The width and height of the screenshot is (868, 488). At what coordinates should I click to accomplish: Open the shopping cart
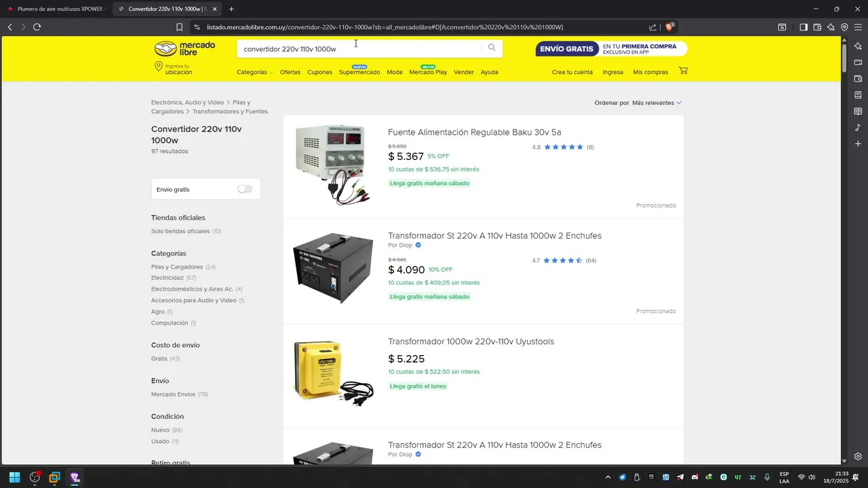point(683,70)
